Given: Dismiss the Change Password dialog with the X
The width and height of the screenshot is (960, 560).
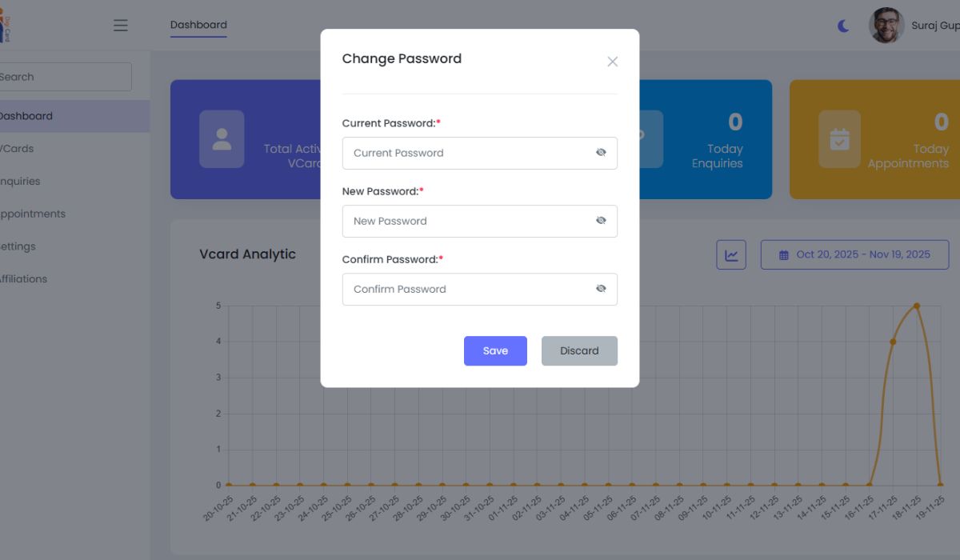Looking at the screenshot, I should click(612, 62).
